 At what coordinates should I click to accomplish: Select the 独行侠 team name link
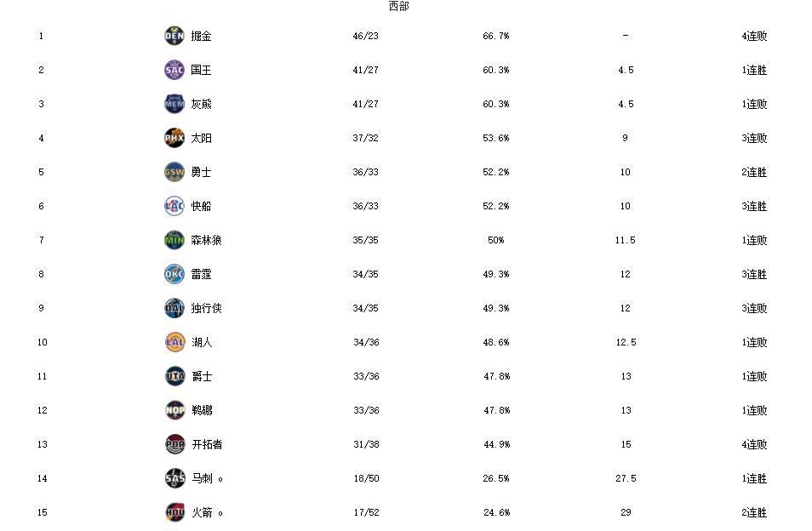coord(207,308)
